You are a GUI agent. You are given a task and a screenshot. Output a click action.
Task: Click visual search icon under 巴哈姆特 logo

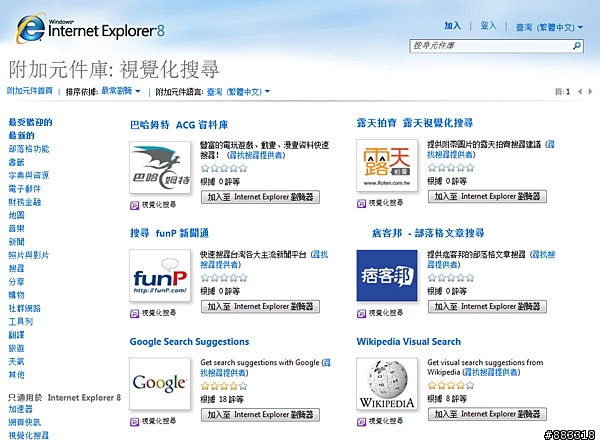coord(134,205)
